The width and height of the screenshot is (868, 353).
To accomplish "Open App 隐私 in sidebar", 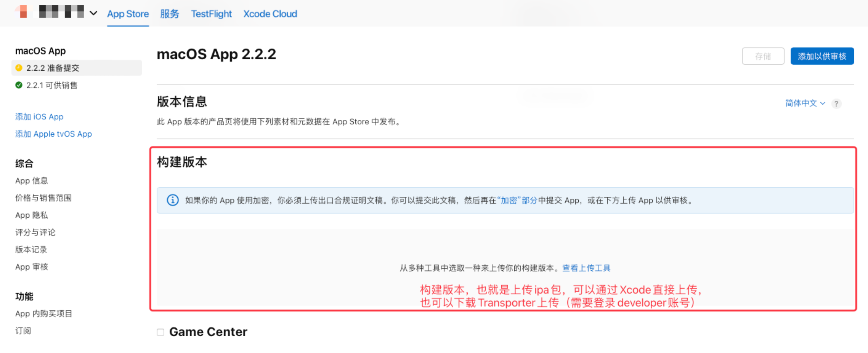I will coord(31,215).
